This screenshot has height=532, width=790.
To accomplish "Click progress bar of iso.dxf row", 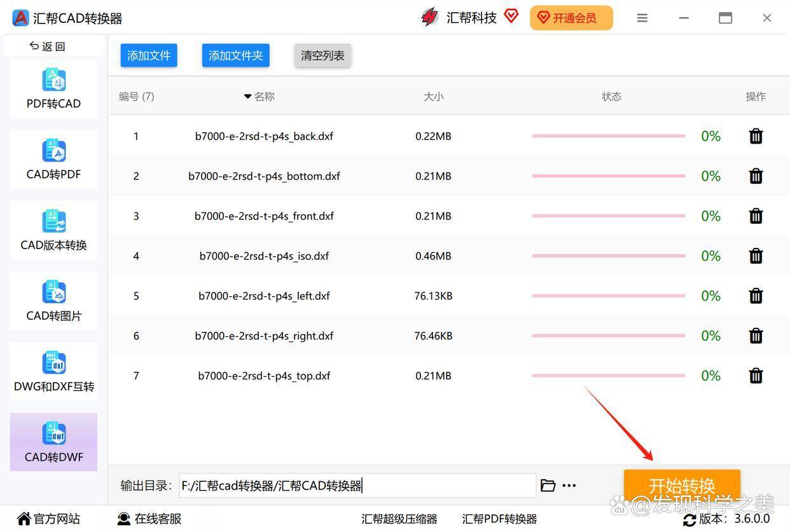I will coord(609,256).
